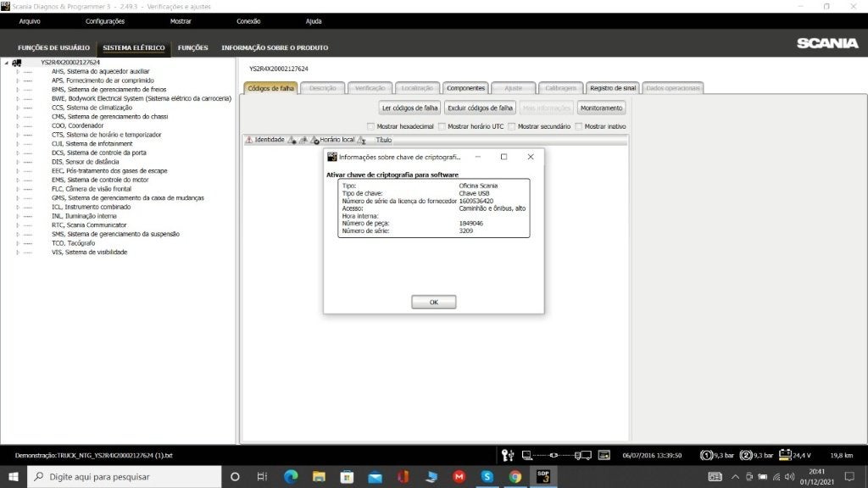The height and width of the screenshot is (488, 868).
Task: Expand the GMS gearbox management node
Action: (18, 198)
